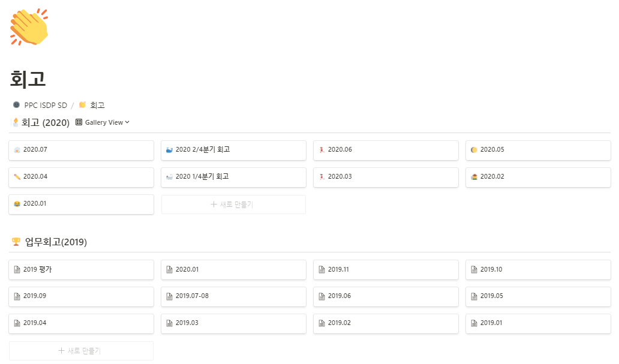Click the PPC ISDP SD breadcrumb icon
Screen dimensions: 619x364
click(x=16, y=104)
